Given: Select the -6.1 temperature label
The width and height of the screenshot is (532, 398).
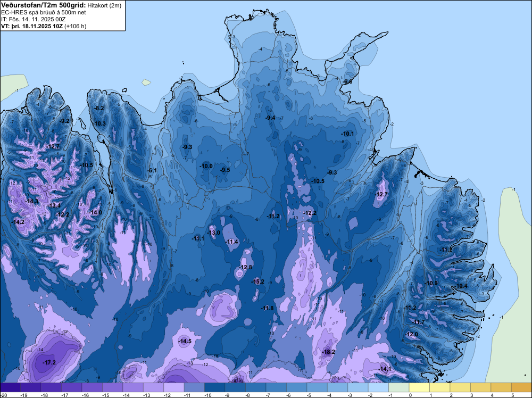Looking at the screenshot, I should (152, 171).
